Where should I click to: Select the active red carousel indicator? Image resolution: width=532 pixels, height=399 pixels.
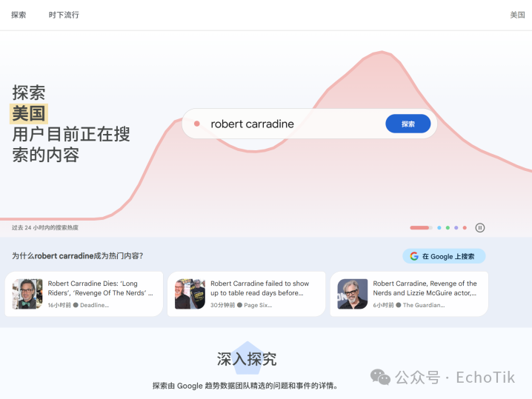pyautogui.click(x=421, y=228)
